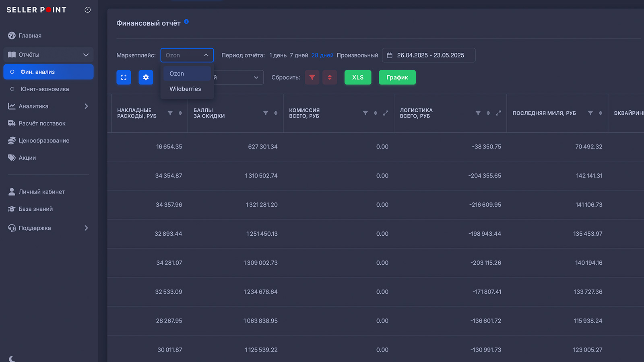Screen dimensions: 644x362
Task: Reset filters with red funnel icon
Action: point(312,77)
